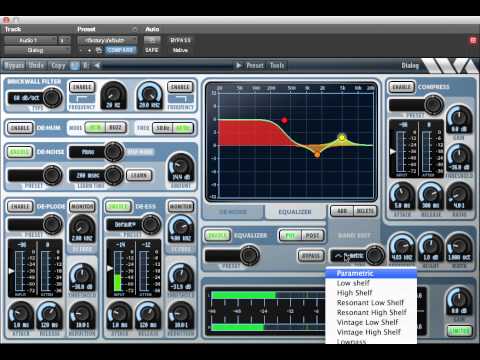Image resolution: width=480 pixels, height=360 pixels.
Task: Set the Equalizer to Post
Action: coord(313,236)
